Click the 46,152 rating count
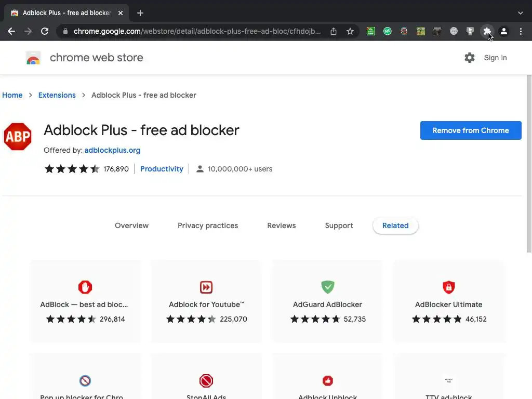The image size is (532, 399). 476,320
